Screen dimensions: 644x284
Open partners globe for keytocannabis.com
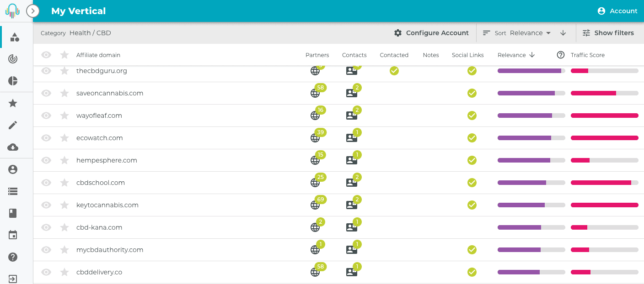[315, 205]
